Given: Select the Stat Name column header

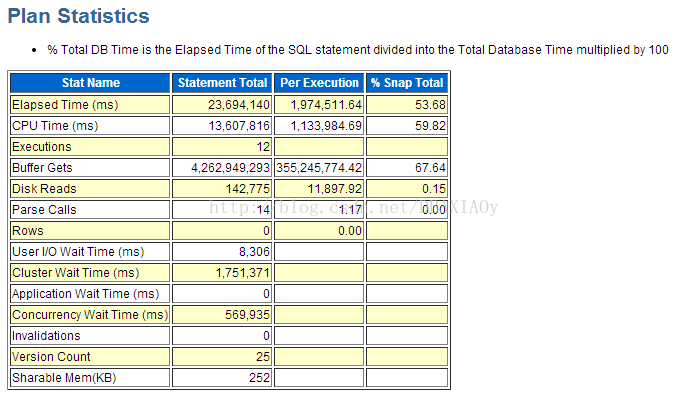Looking at the screenshot, I should tap(90, 83).
